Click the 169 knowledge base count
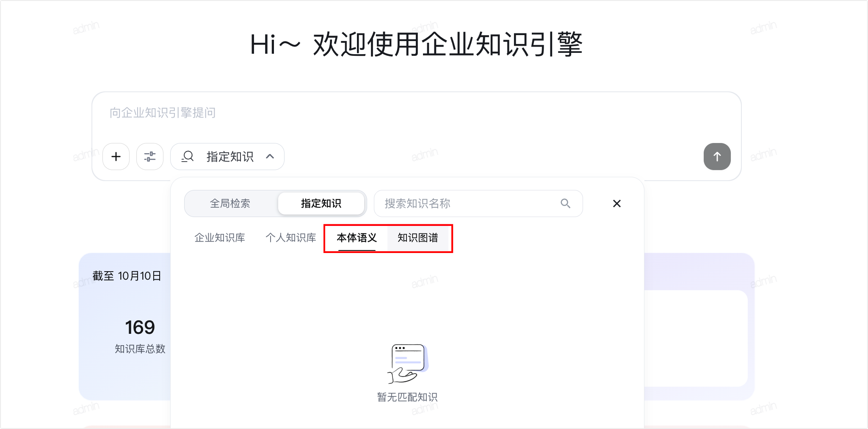Viewport: 868px width, 429px height. pyautogui.click(x=140, y=327)
